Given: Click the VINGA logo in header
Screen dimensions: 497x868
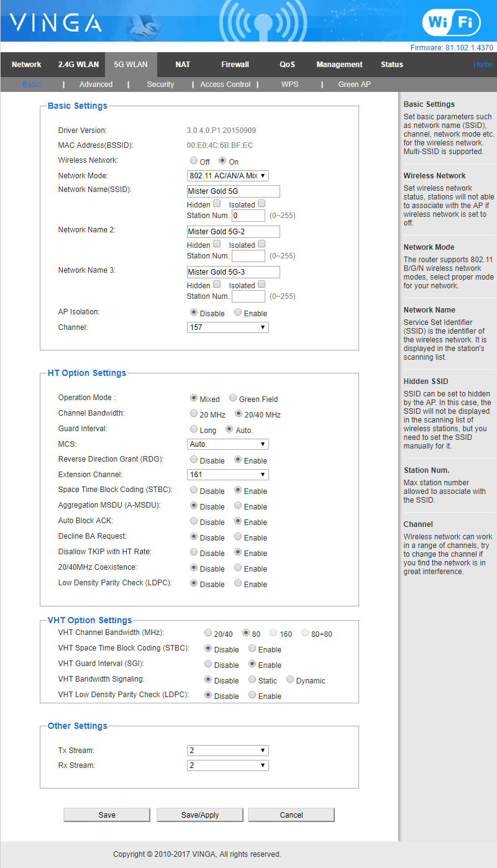Looking at the screenshot, I should [56, 23].
